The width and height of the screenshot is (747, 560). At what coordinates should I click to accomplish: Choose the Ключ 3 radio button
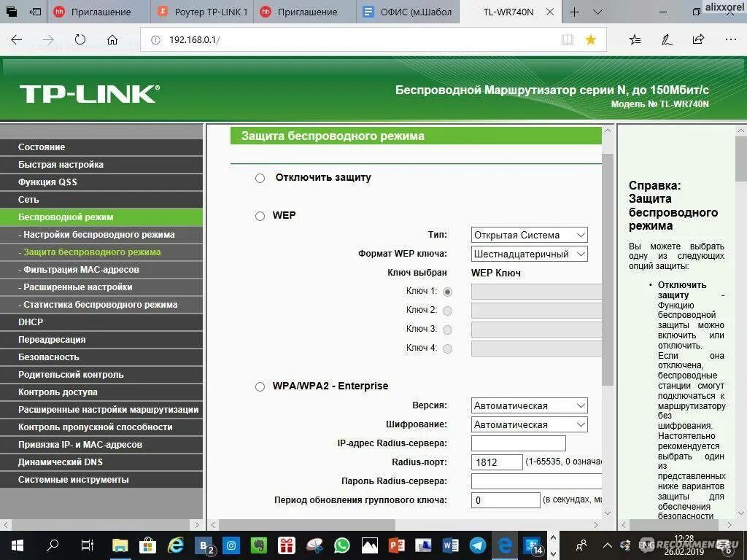coord(447,330)
